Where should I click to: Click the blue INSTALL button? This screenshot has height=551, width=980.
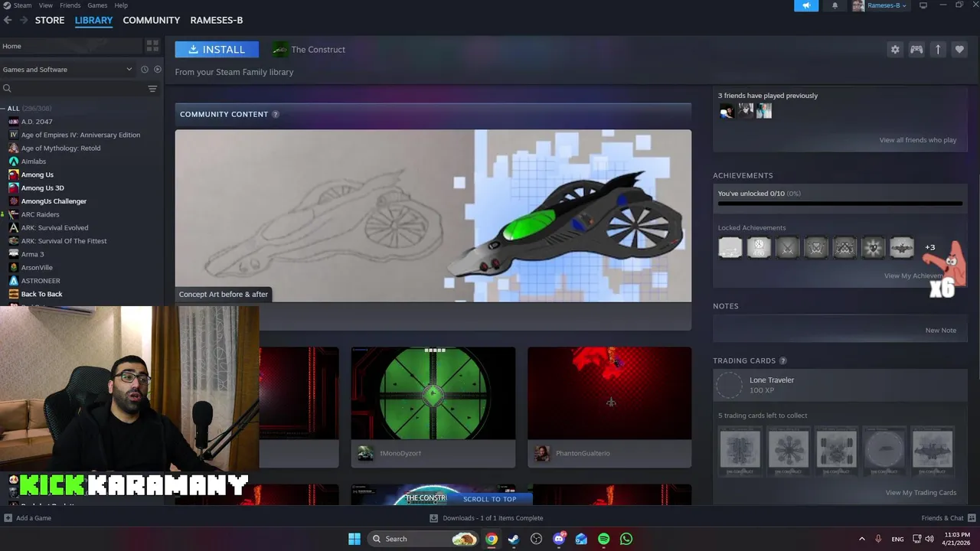coord(217,50)
